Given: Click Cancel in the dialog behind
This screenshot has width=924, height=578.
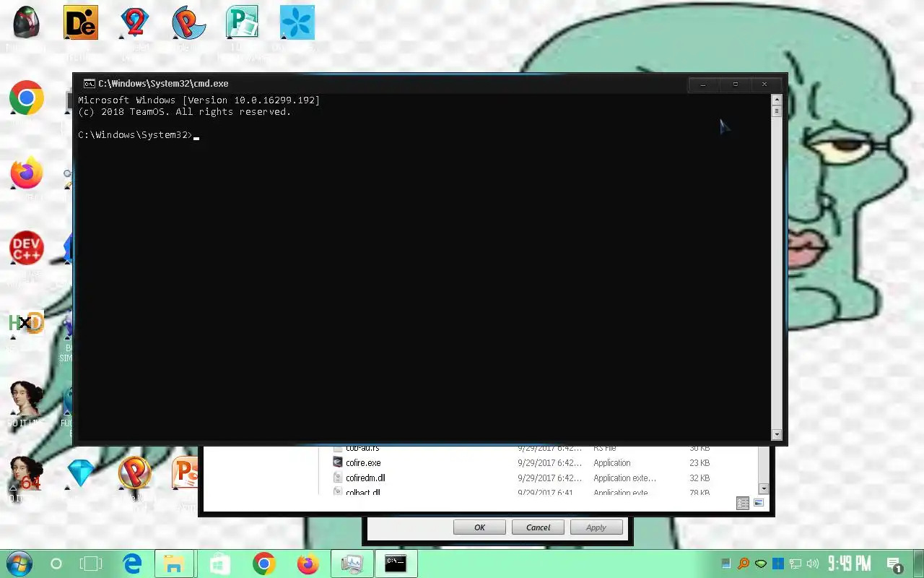Looking at the screenshot, I should [538, 527].
